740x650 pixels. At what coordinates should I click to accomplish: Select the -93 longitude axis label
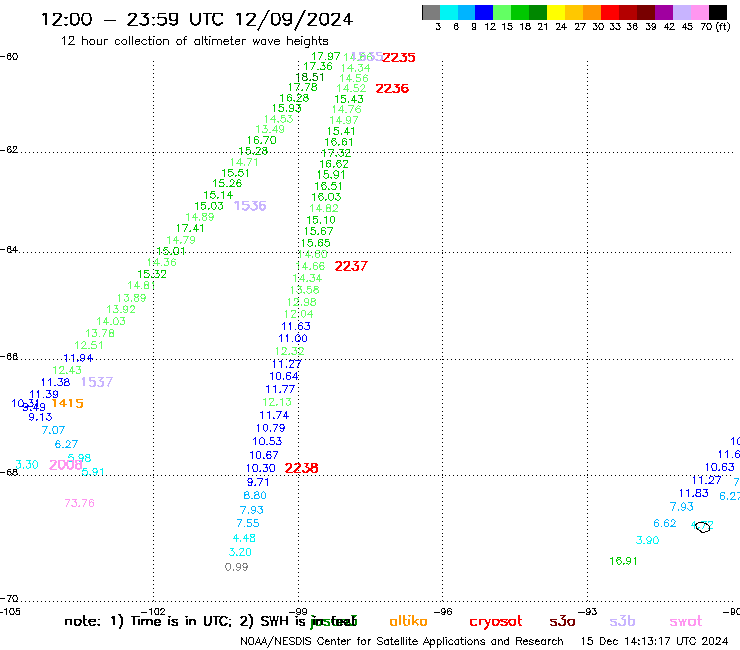(588, 612)
